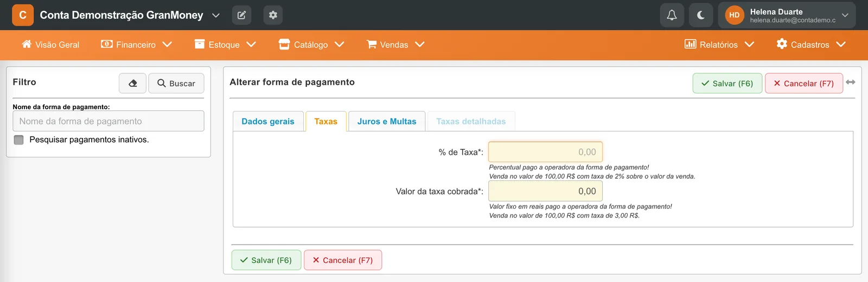Click bottom Salvar (F6) button
Viewport: 868px width, 282px height.
[266, 260]
